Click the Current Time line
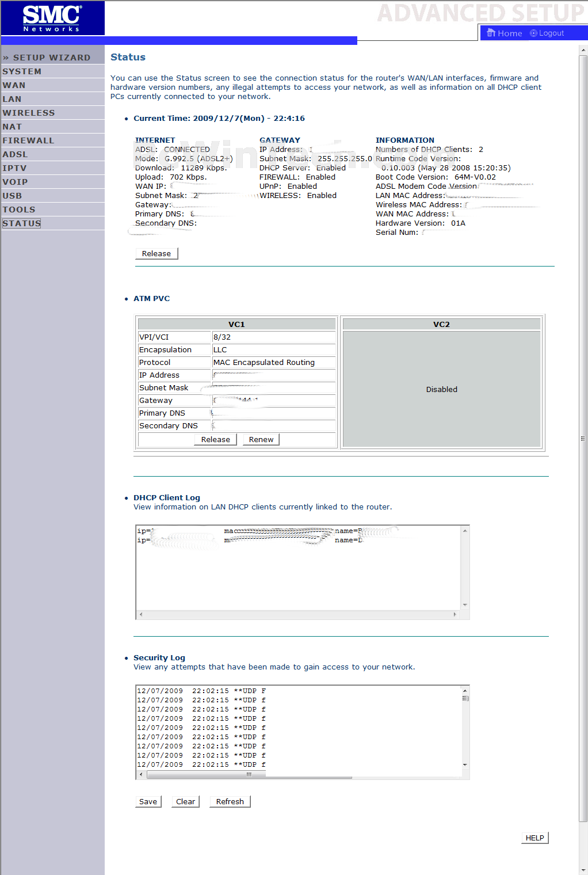588x875 pixels. pyautogui.click(x=219, y=118)
